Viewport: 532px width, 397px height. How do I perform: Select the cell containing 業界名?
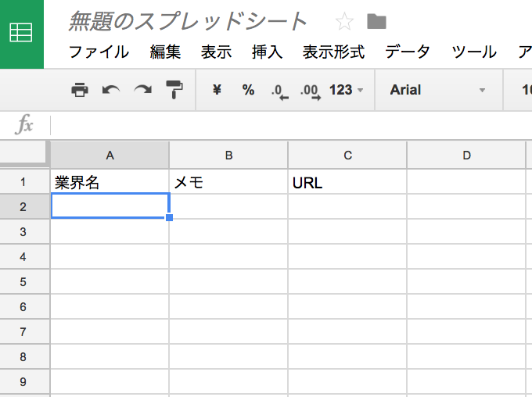[110, 182]
